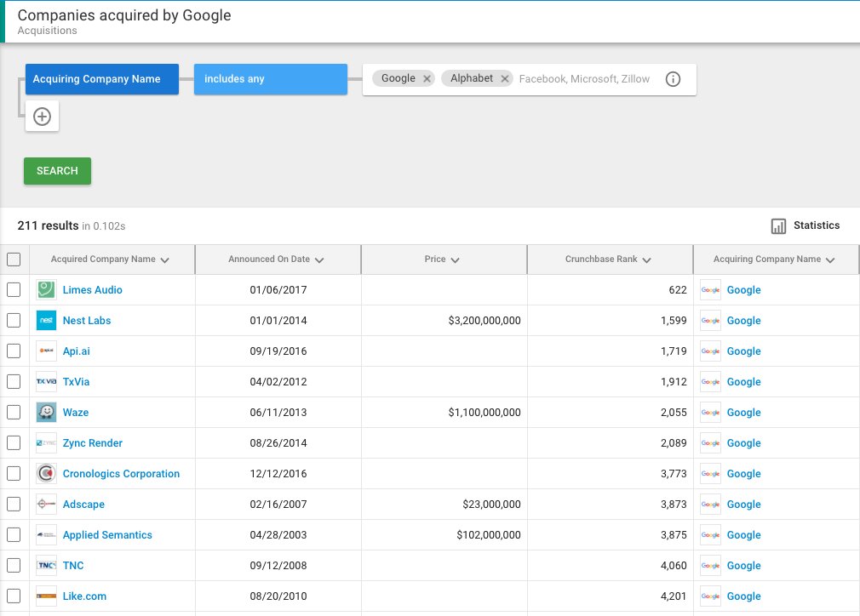Open Statistics chart icon
This screenshot has width=860, height=616.
tap(778, 225)
